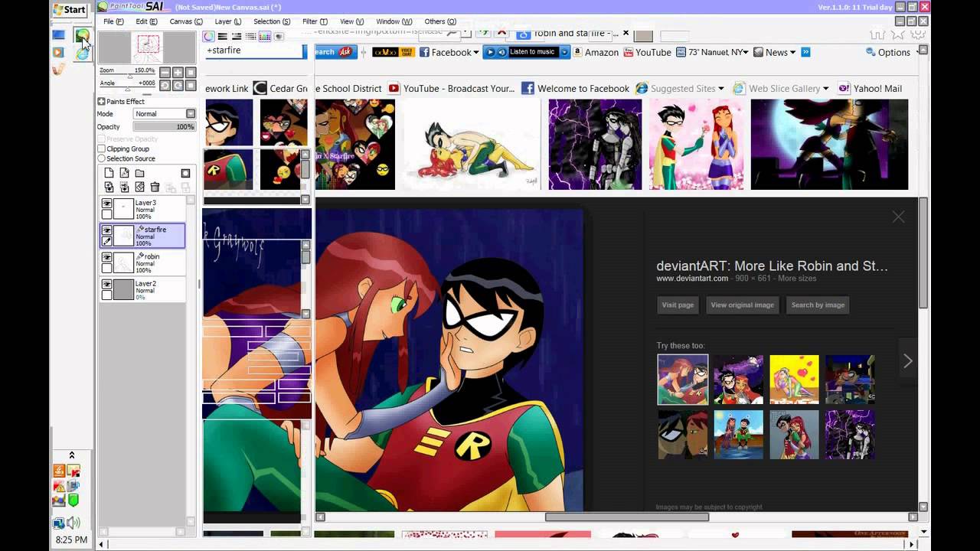The width and height of the screenshot is (980, 551).
Task: Click the Windows Start button
Action: tap(70, 9)
